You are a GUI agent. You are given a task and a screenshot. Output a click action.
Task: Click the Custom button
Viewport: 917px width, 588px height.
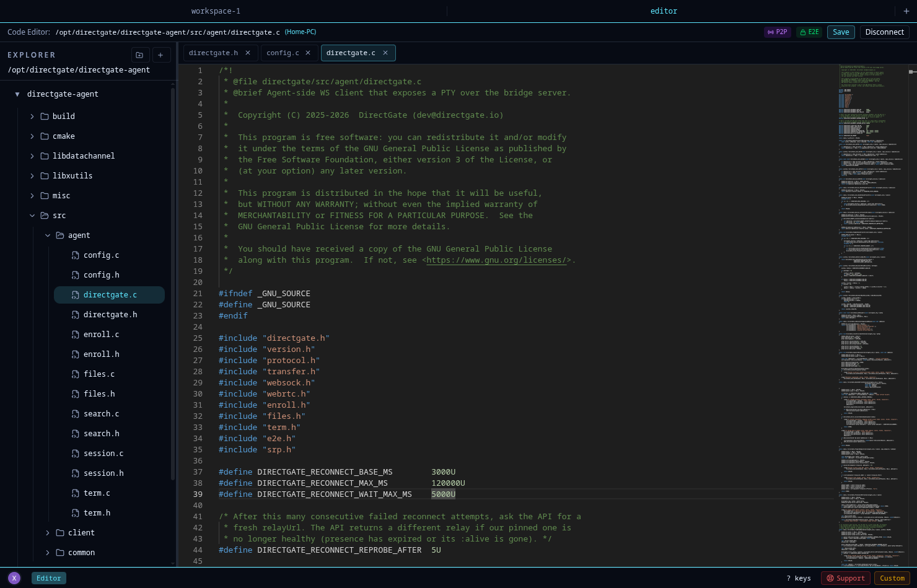click(x=892, y=578)
